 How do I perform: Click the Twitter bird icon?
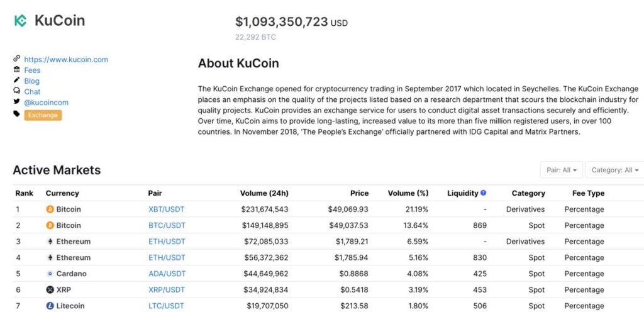(x=16, y=101)
